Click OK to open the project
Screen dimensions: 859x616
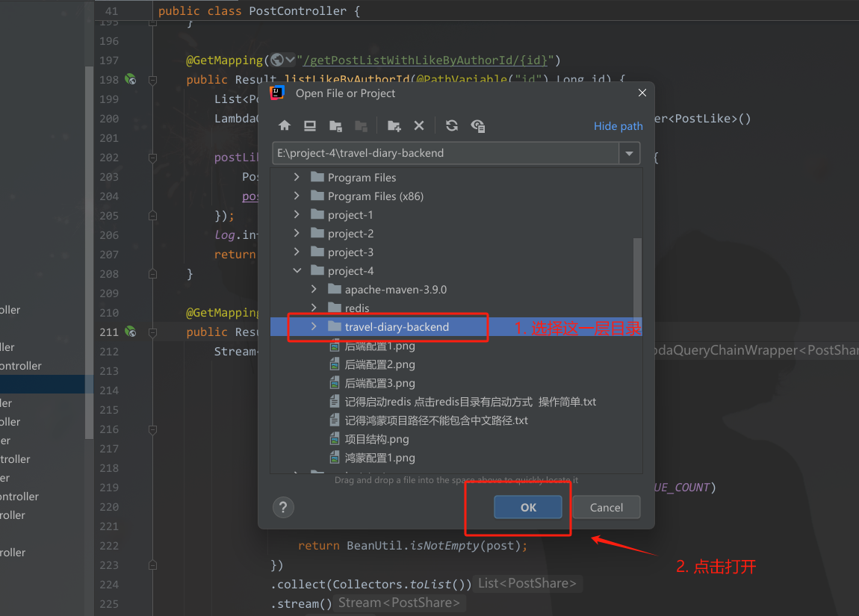point(528,508)
